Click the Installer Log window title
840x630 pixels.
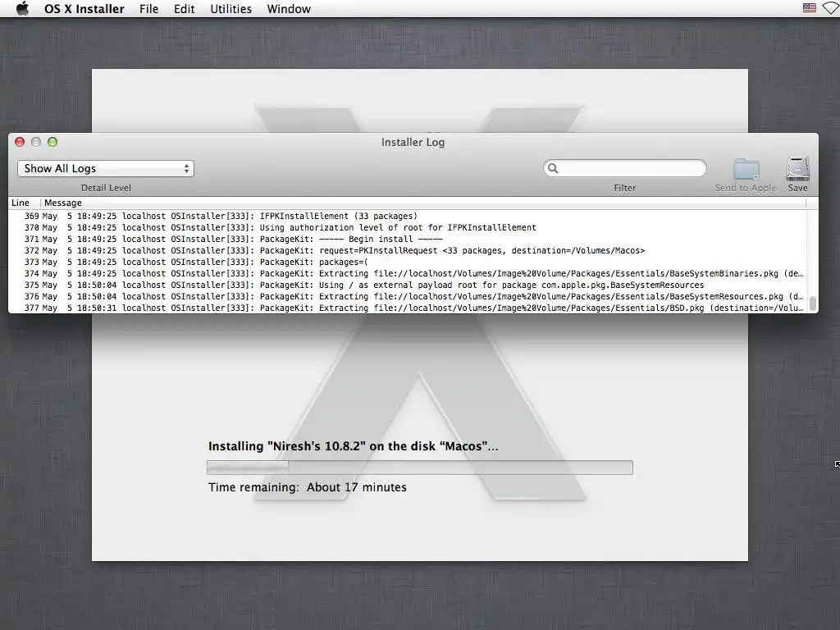(413, 142)
